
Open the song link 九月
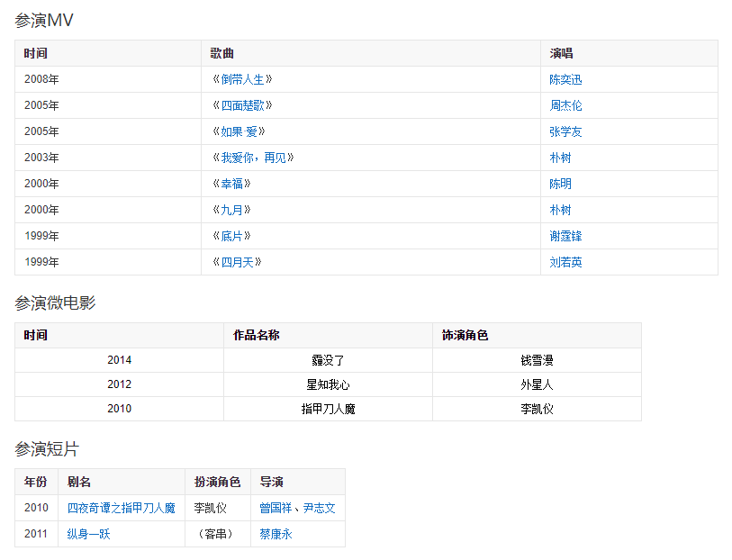pyautogui.click(x=231, y=210)
